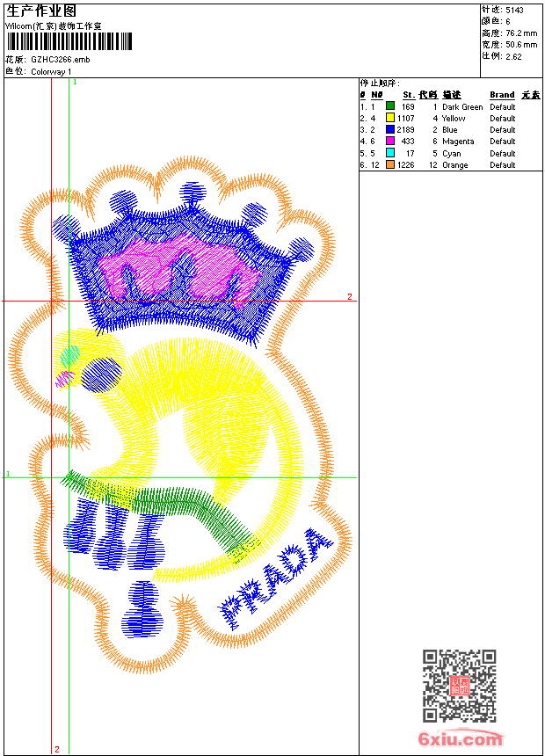Click the Yellow description text
Image resolution: width=545 pixels, height=756 pixels.
(454, 119)
